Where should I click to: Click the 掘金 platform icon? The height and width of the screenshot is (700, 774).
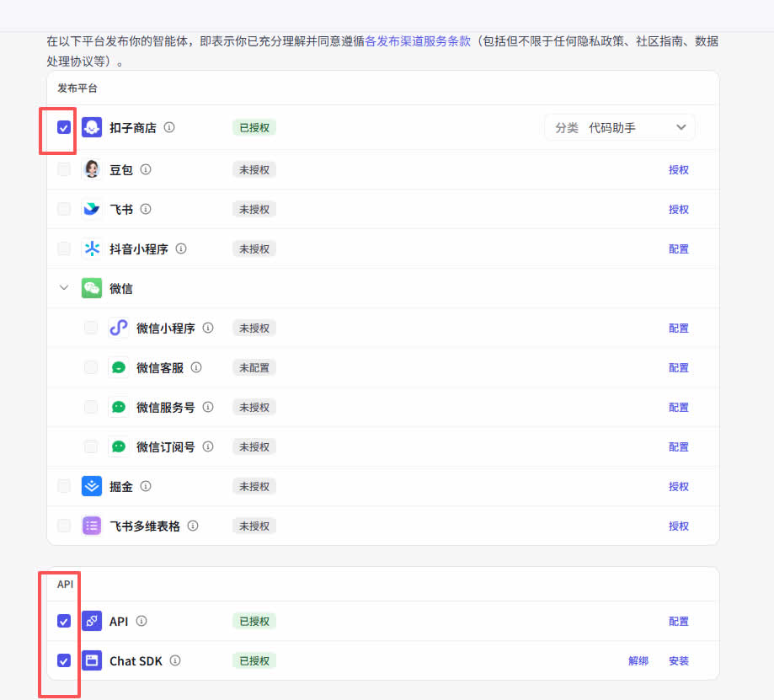click(92, 486)
